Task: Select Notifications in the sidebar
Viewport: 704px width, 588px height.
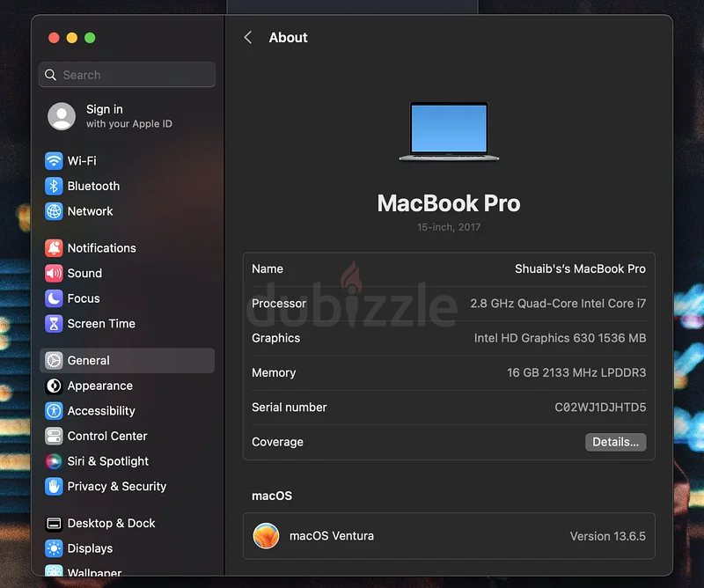Action: [x=101, y=248]
